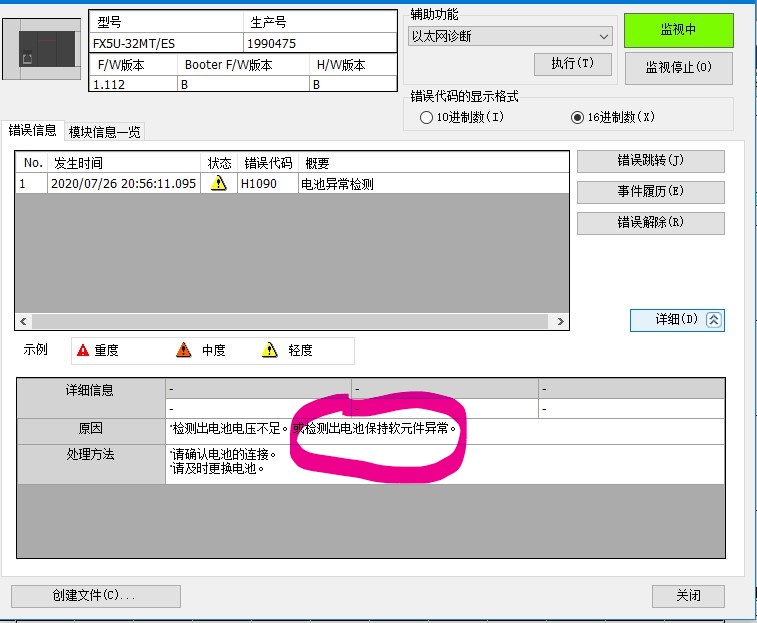Viewport: 757px width, 623px height.
Task: Click the error list scrollbar right arrow
Action: 561,322
